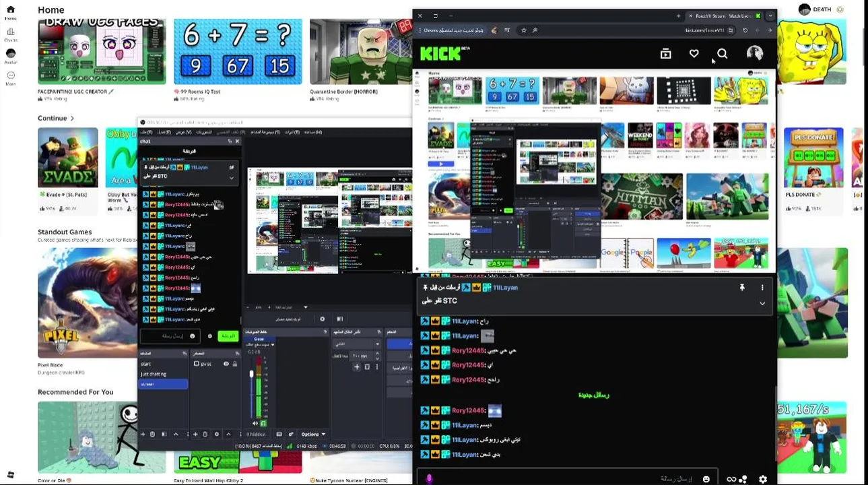
Task: Close OBS chat dock panel
Action: tap(237, 141)
